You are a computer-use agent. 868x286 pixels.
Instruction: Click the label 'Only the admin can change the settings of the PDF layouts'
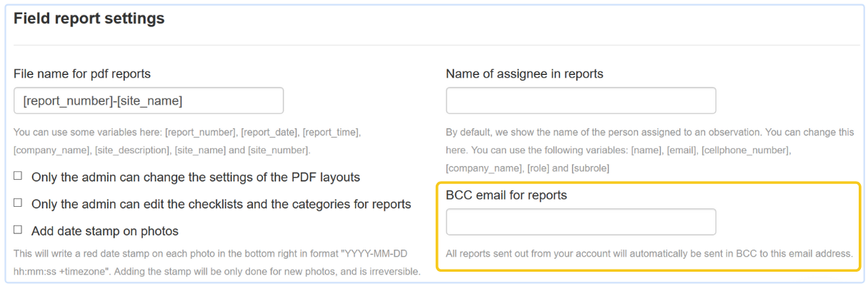coord(195,177)
